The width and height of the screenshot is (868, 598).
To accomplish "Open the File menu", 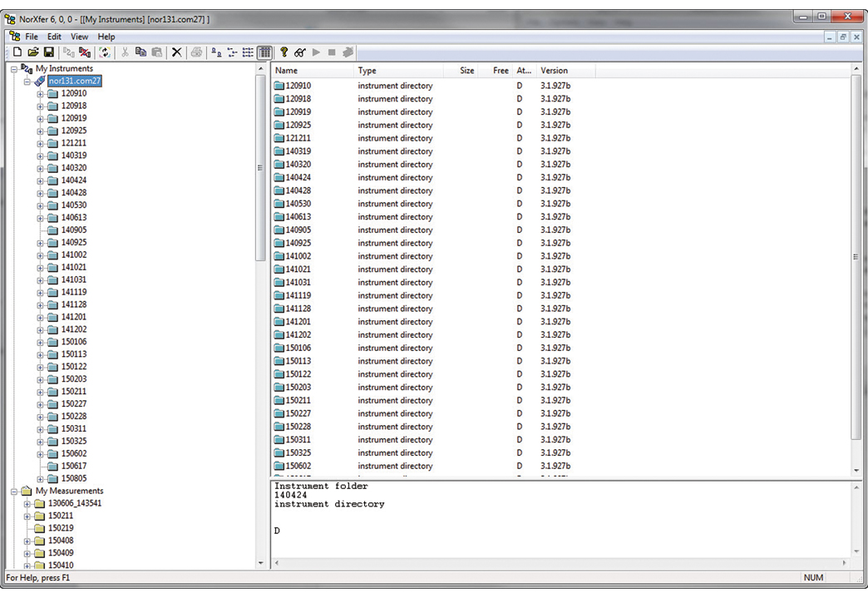I will point(32,37).
